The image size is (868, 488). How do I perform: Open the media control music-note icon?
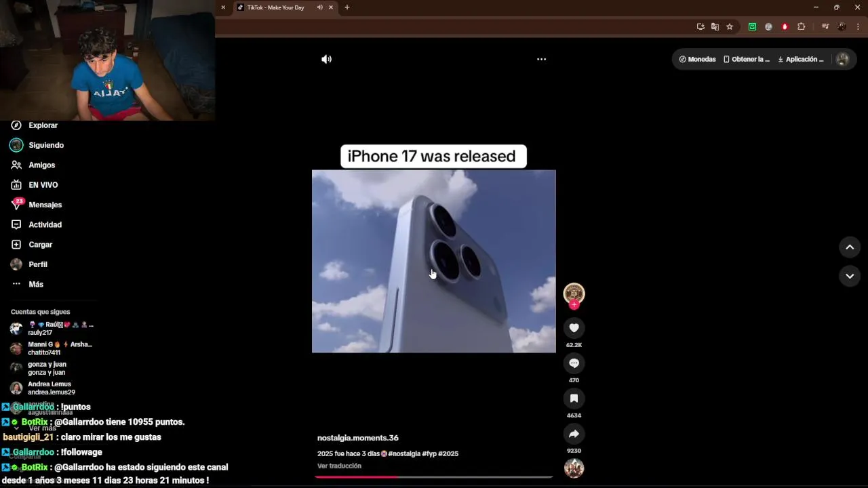coord(825,26)
